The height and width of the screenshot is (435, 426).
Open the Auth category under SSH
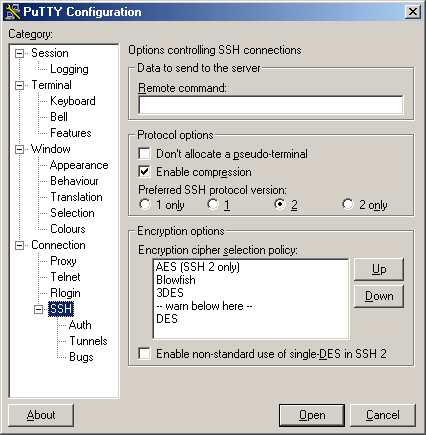click(80, 325)
